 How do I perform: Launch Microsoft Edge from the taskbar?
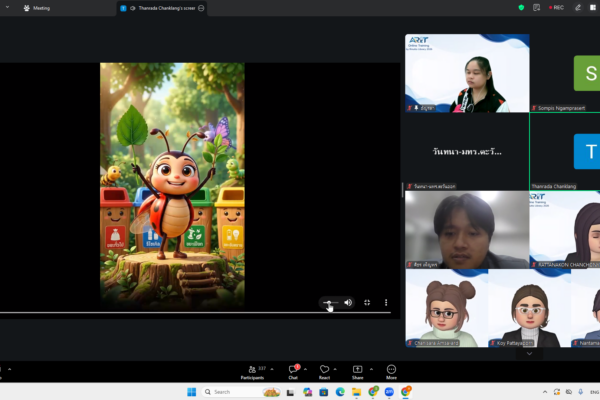point(340,392)
